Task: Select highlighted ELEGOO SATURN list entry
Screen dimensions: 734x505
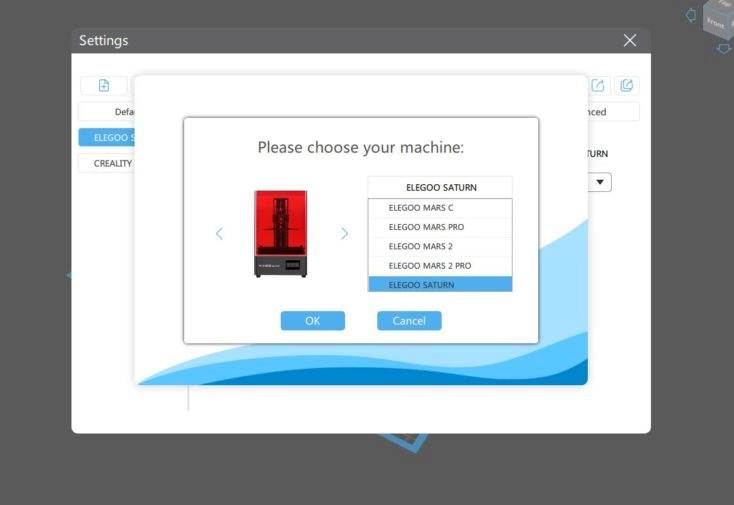Action: tap(440, 284)
